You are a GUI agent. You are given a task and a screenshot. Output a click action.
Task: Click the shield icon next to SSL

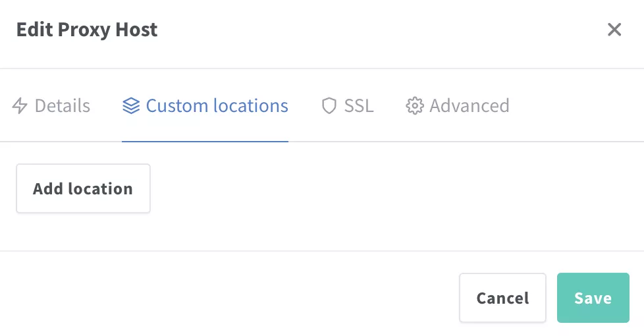tap(329, 106)
